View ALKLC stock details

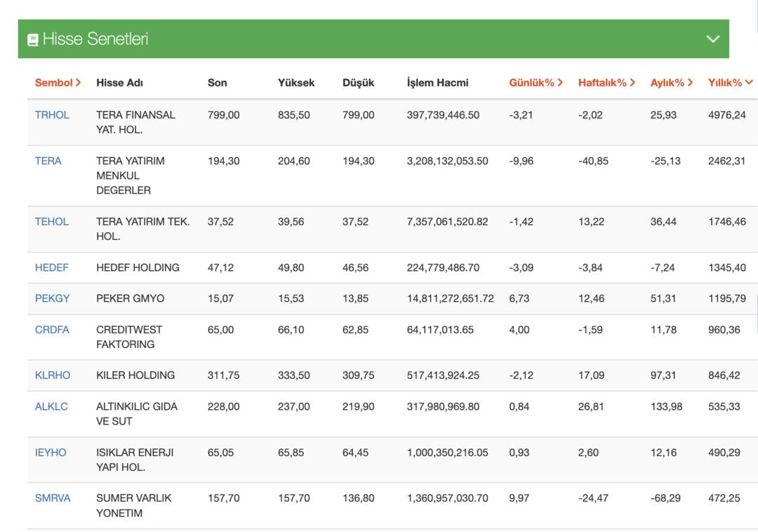coord(51,406)
